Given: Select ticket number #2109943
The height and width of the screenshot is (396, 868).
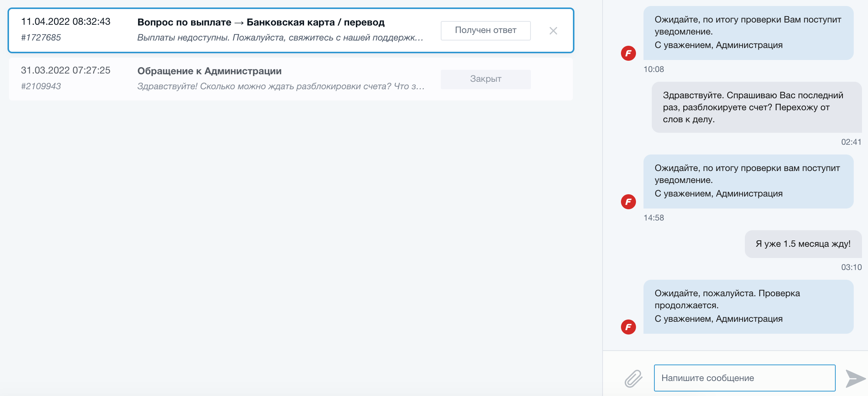Looking at the screenshot, I should point(41,86).
